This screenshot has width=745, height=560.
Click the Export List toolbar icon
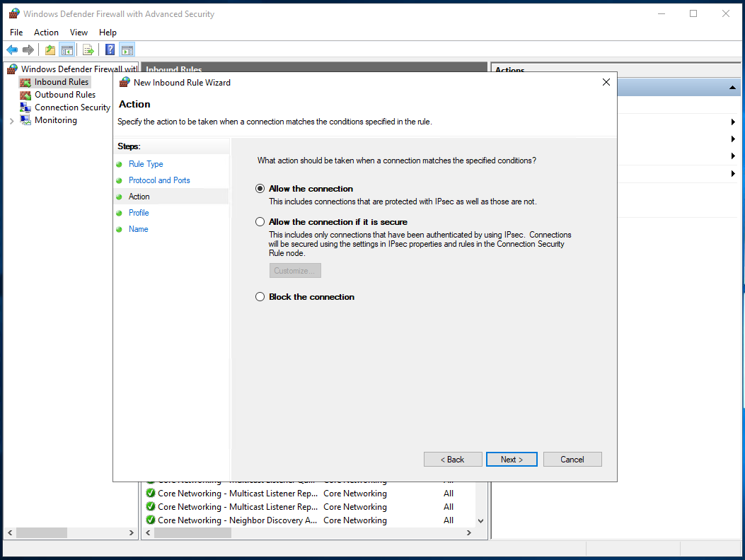[x=88, y=49]
